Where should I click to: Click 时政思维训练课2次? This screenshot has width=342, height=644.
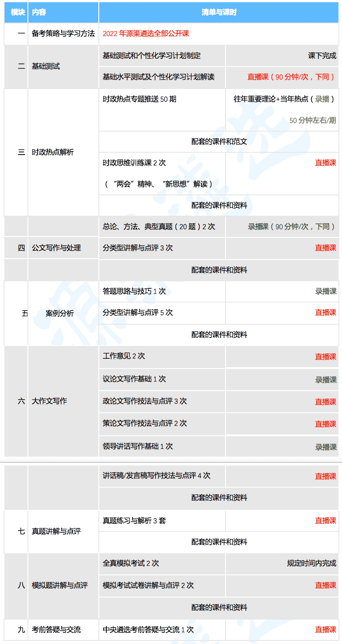(134, 163)
